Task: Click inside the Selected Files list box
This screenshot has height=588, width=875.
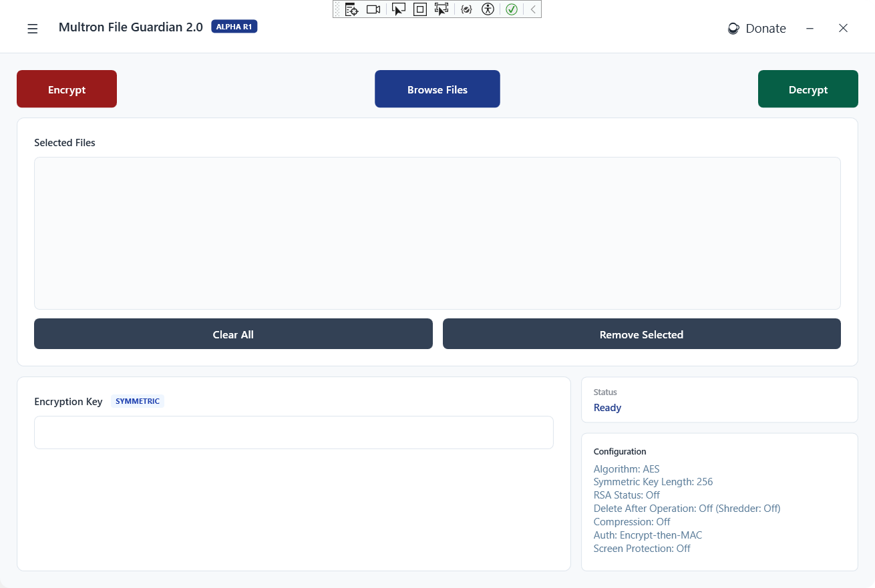Action: [437, 233]
